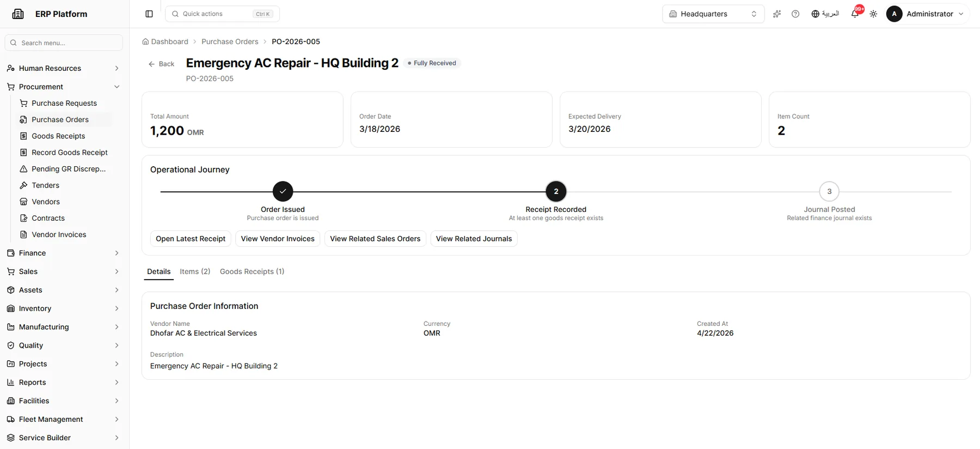Expand the Human Resources menu

(63, 68)
